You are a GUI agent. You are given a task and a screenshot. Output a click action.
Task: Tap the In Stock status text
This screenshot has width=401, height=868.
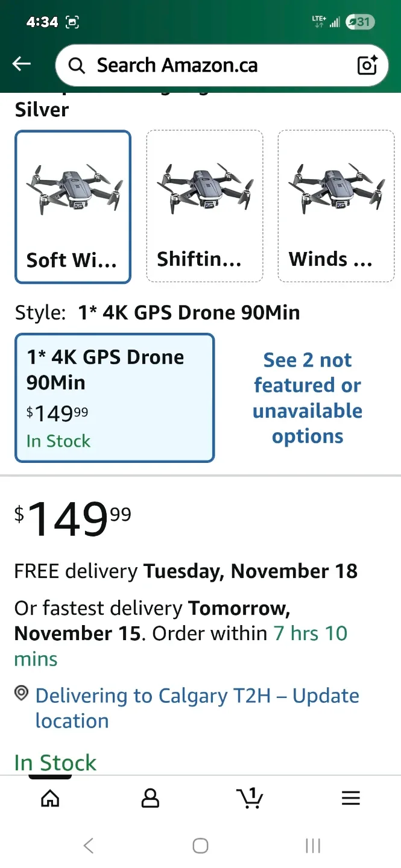point(55,762)
